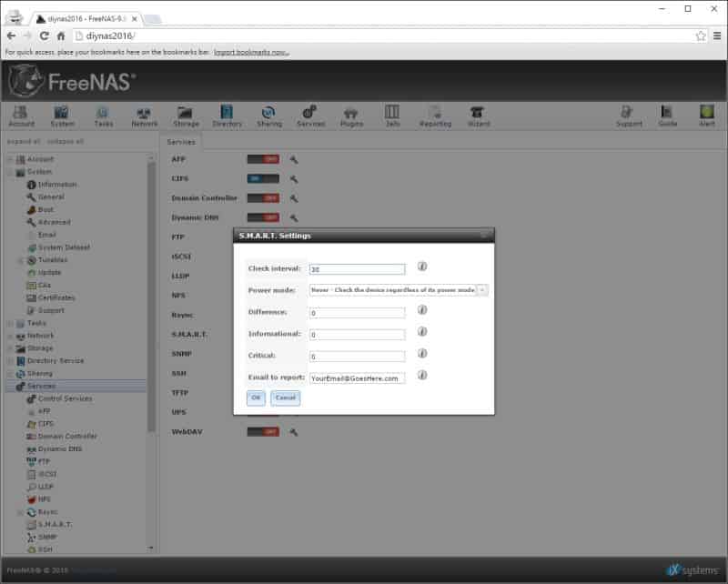This screenshot has height=584, width=728.
Task: Click Import bookmarks now link
Action: [251, 52]
